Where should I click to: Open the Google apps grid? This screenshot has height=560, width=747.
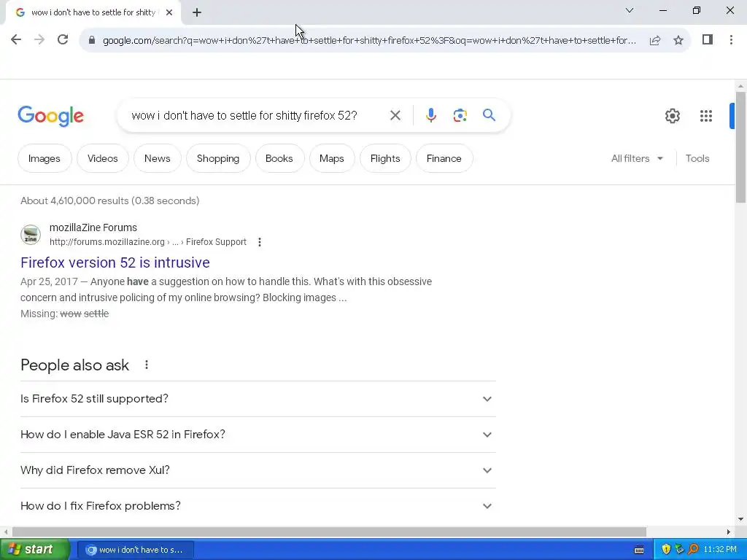706,116
